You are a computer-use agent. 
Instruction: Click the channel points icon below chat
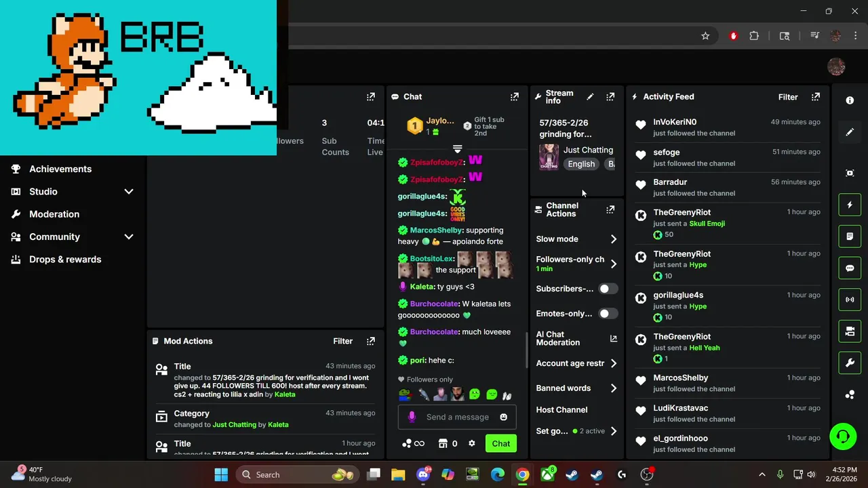407,443
